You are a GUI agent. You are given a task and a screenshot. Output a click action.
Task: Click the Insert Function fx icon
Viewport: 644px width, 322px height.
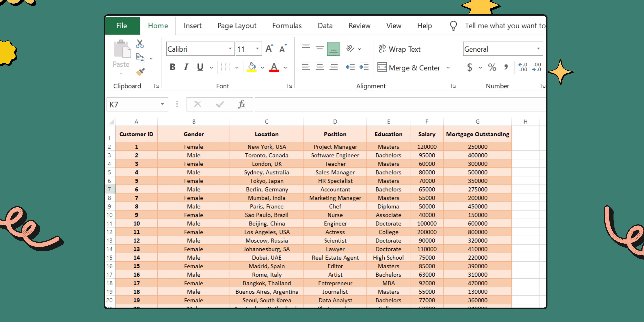241,104
